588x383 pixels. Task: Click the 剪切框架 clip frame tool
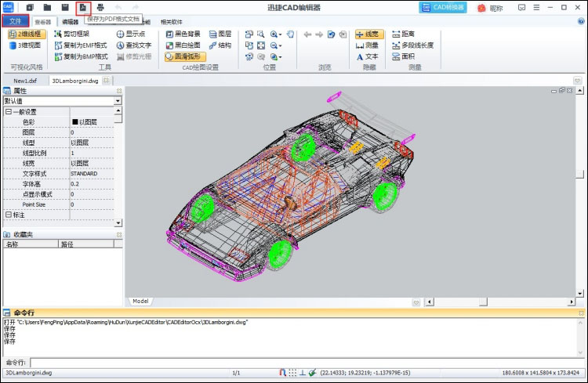(71, 34)
